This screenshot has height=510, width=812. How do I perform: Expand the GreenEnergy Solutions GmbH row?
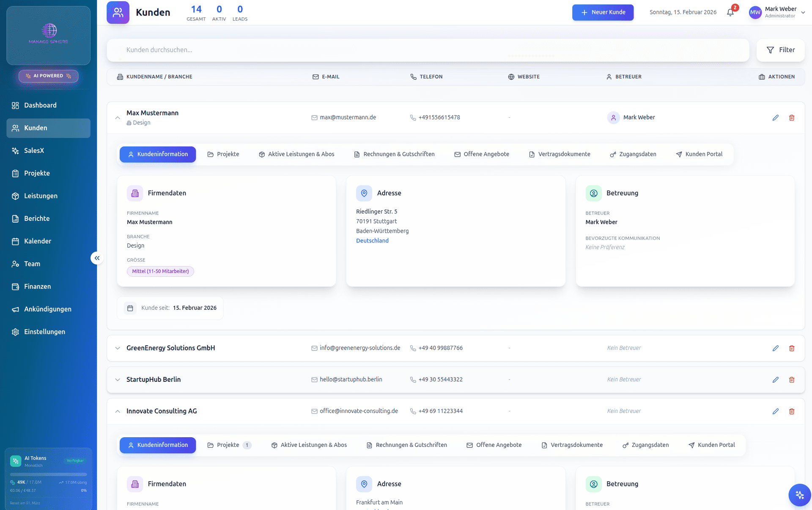pyautogui.click(x=118, y=348)
